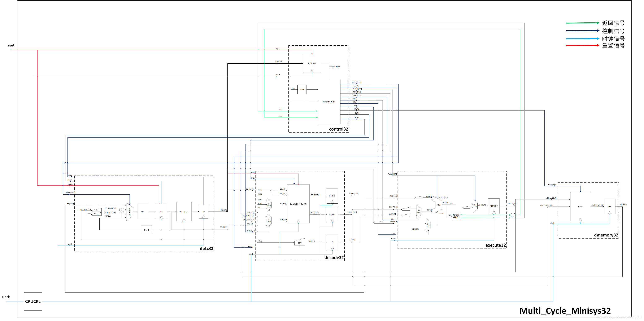Click the dmemory32 module label

point(606,235)
